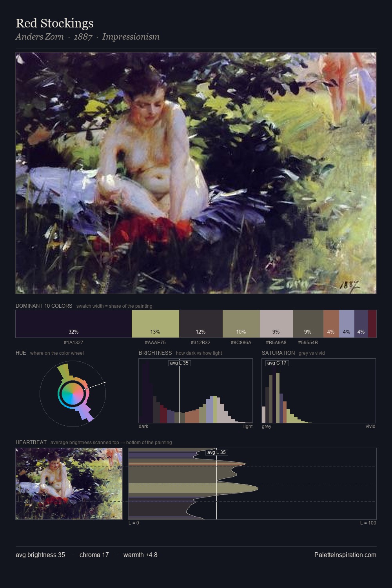The image size is (392, 588).
Task: Click the #AAAE75 hex label
Action: click(155, 343)
